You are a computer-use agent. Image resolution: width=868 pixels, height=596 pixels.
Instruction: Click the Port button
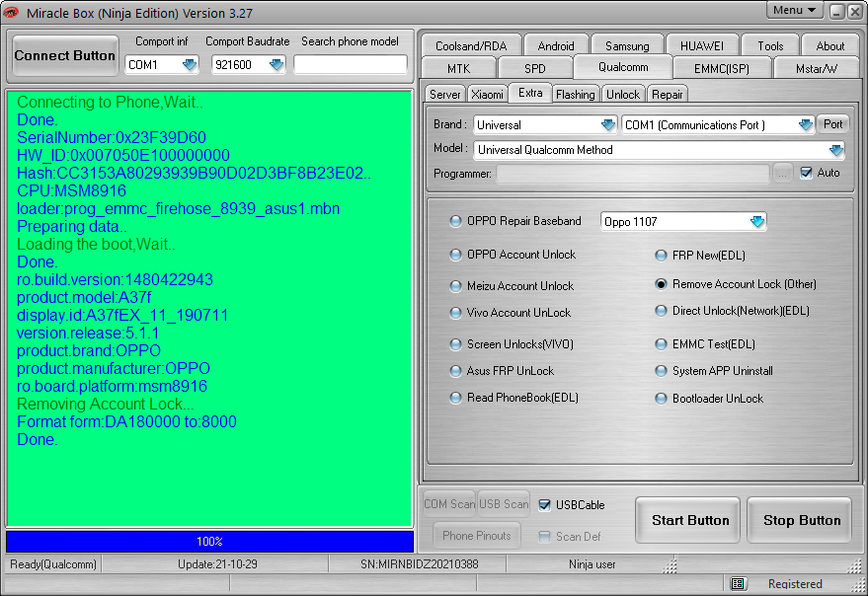click(x=832, y=124)
